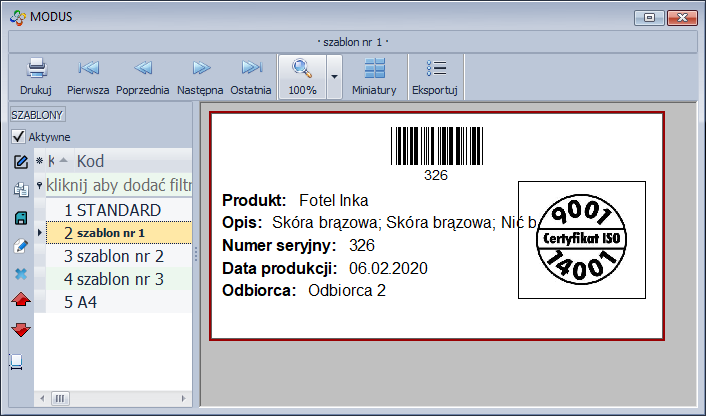
Task: Show page thumbnails with Miniatury
Action: pos(375,76)
